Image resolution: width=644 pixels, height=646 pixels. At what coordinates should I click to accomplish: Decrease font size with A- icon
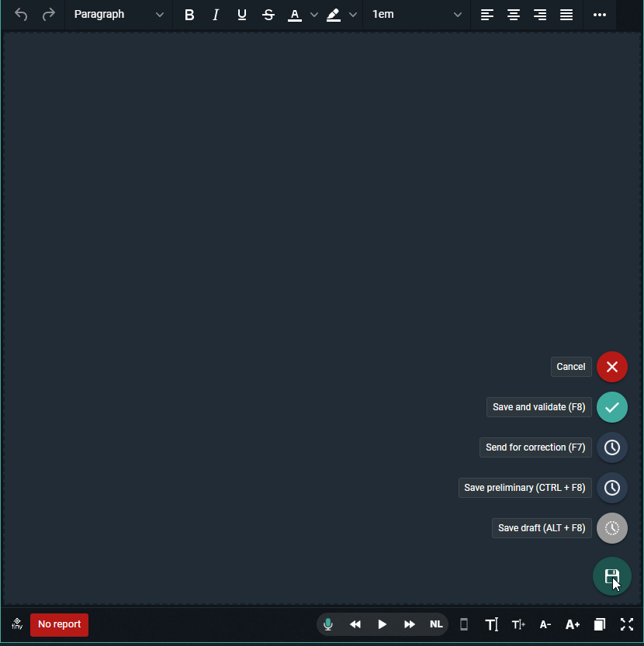(x=545, y=624)
